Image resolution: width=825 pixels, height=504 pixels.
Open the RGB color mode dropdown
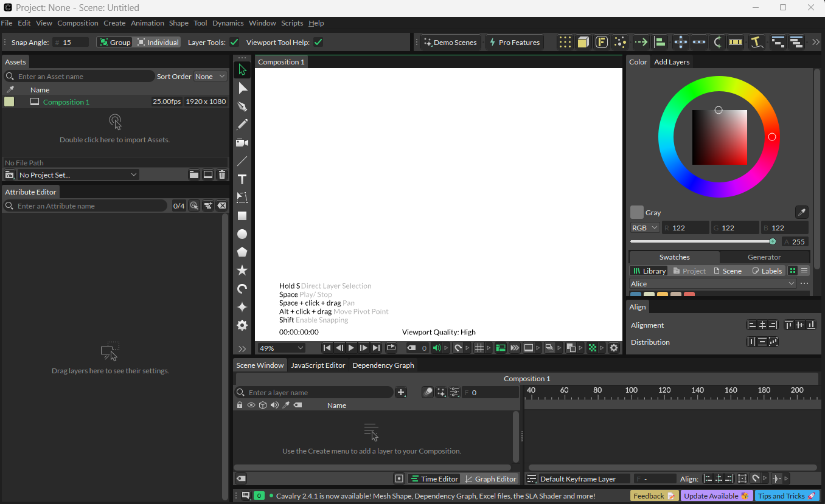(644, 227)
